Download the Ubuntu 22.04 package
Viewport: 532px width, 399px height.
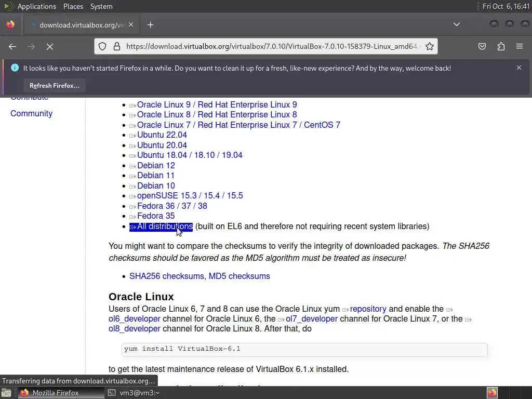(x=162, y=135)
